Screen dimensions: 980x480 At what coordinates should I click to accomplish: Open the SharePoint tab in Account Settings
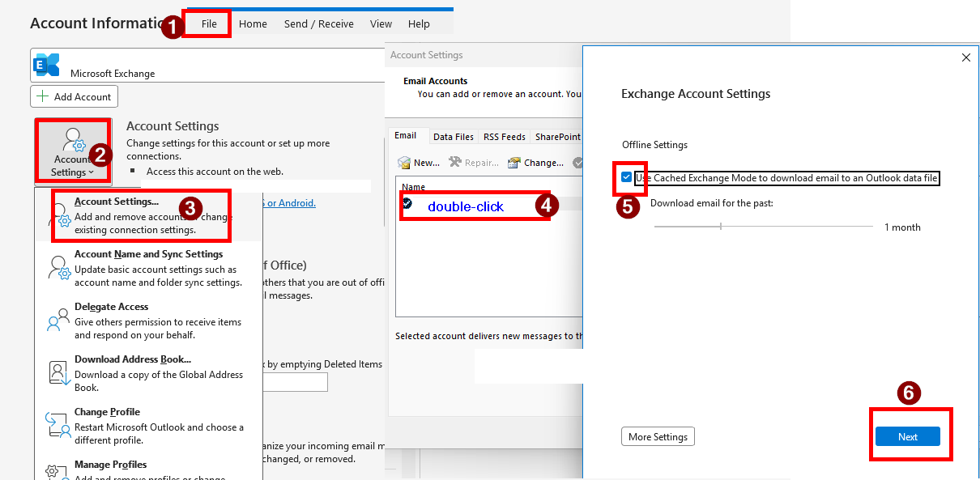tap(557, 137)
